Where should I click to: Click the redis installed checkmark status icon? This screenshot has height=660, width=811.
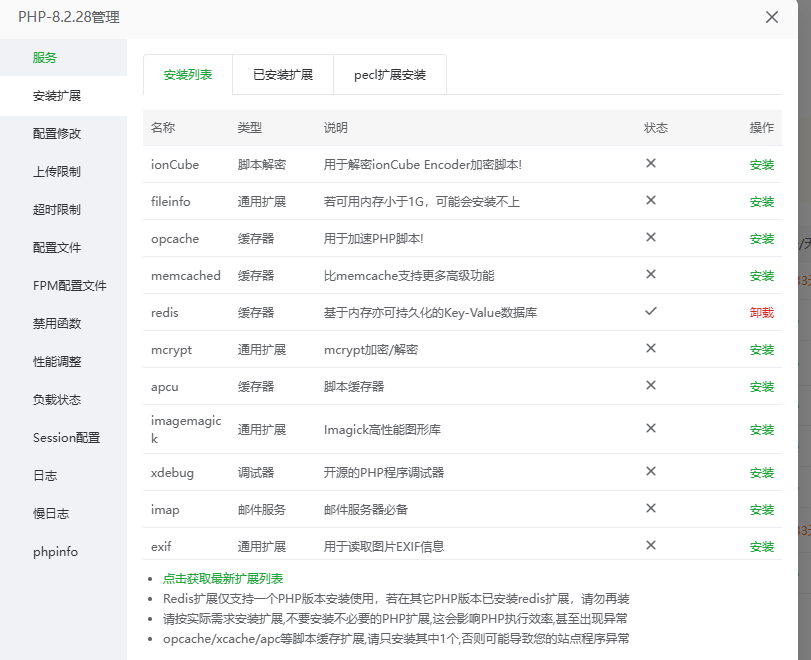point(650,312)
